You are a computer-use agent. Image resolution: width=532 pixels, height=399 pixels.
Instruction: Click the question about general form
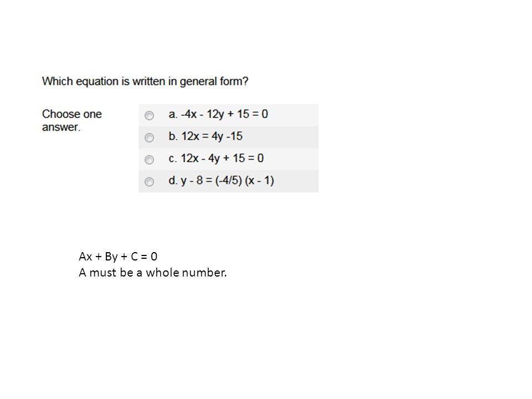tap(145, 81)
